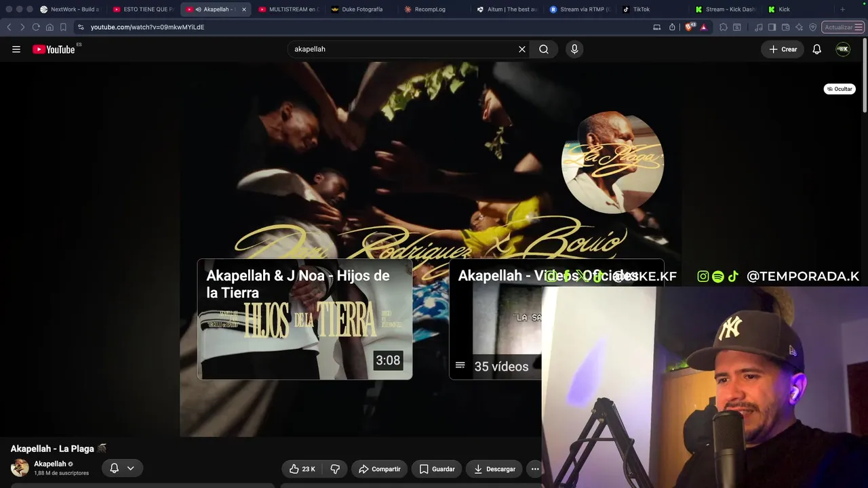The height and width of the screenshot is (488, 868).
Task: Click the Akapellah - La Plaga video title
Action: 58,449
